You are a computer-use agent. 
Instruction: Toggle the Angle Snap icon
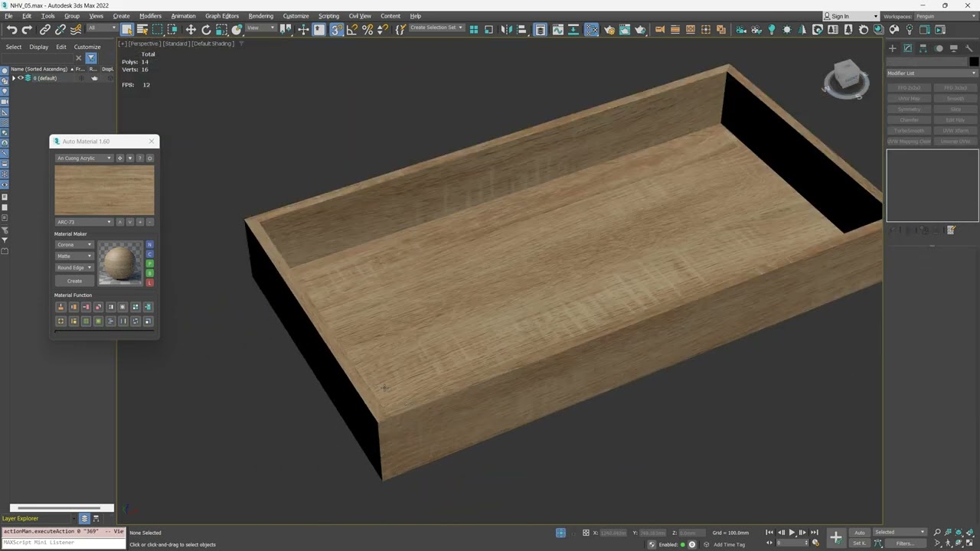pyautogui.click(x=351, y=30)
